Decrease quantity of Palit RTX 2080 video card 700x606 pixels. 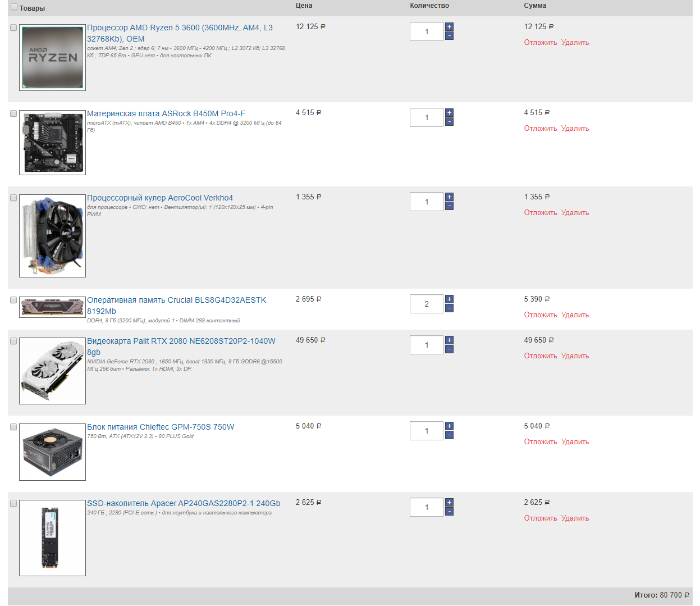(x=449, y=349)
